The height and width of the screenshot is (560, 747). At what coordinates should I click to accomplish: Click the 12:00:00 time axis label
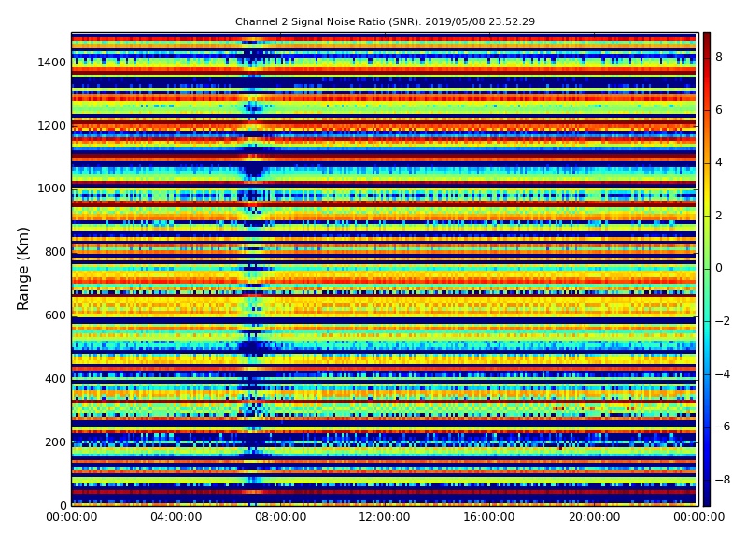[x=385, y=517]
